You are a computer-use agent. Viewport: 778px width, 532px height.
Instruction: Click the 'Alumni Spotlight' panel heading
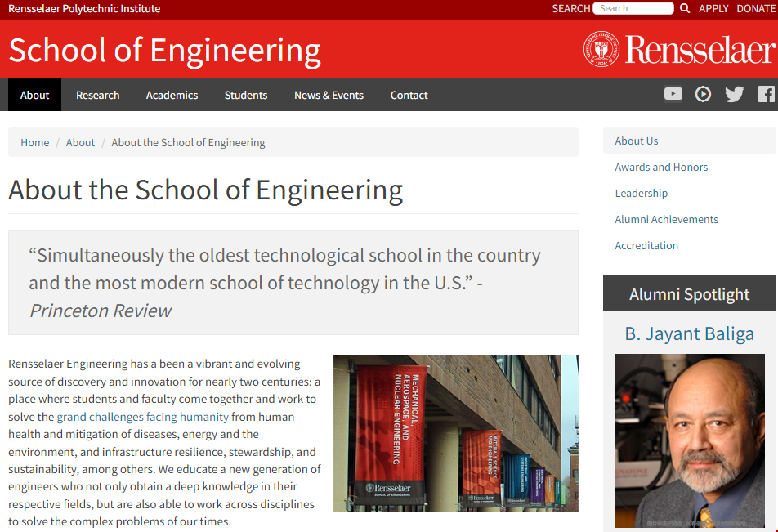tap(690, 294)
